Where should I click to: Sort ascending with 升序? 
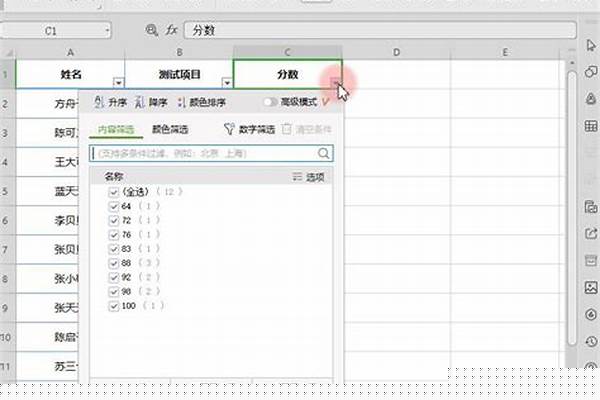click(110, 102)
